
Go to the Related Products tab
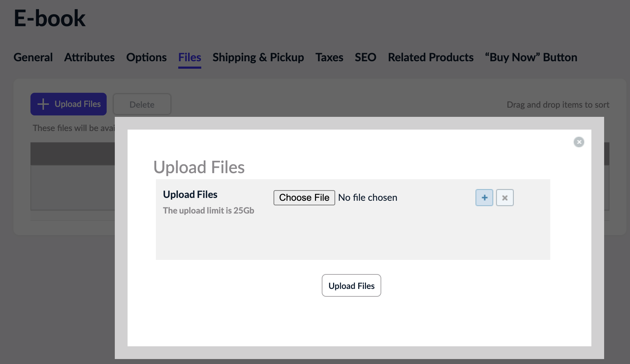pos(431,57)
